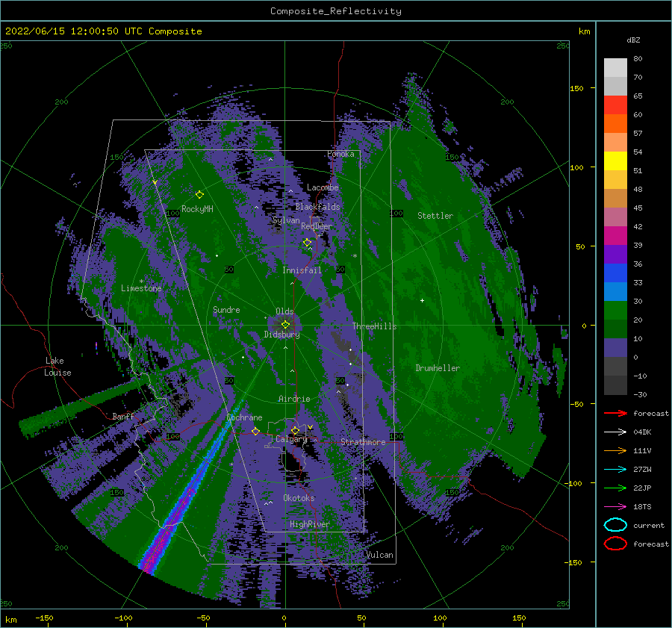The width and height of the screenshot is (672, 628).
Task: Select the Banff label
Action: [123, 416]
